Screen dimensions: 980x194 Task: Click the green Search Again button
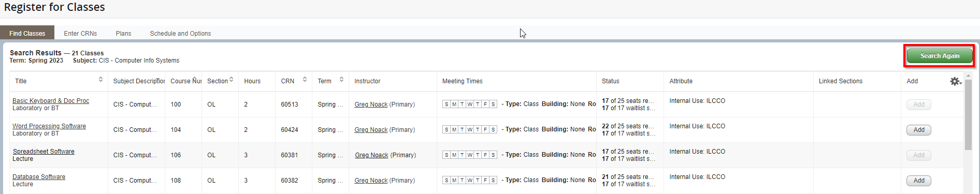tap(940, 56)
